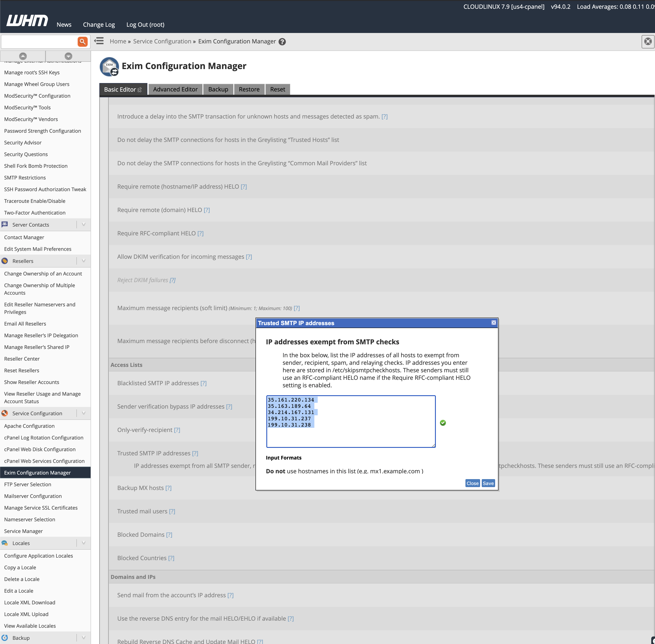Open help via the breadcrumb question mark icon
The height and width of the screenshot is (644, 655).
(282, 41)
